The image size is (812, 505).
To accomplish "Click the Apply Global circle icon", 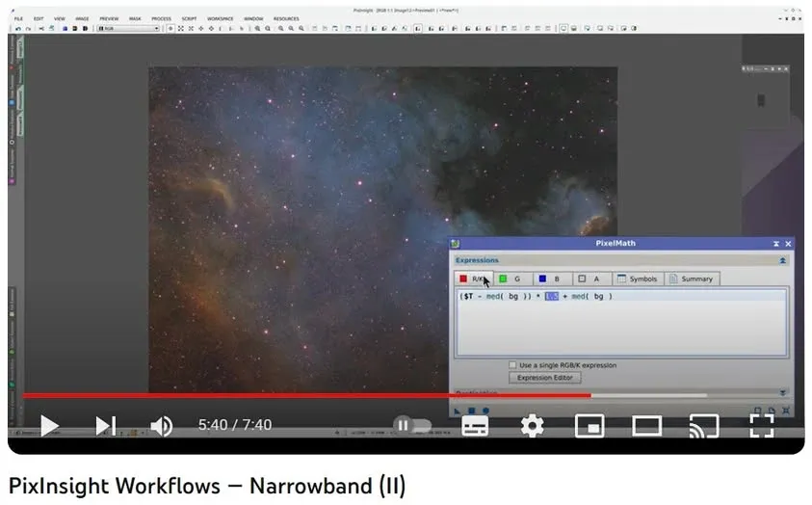I will pyautogui.click(x=485, y=411).
